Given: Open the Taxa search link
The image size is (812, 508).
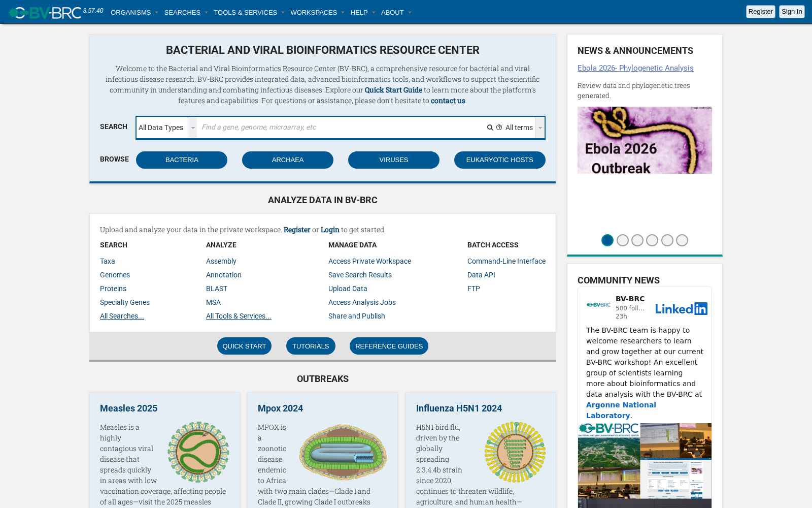Looking at the screenshot, I should (x=108, y=261).
